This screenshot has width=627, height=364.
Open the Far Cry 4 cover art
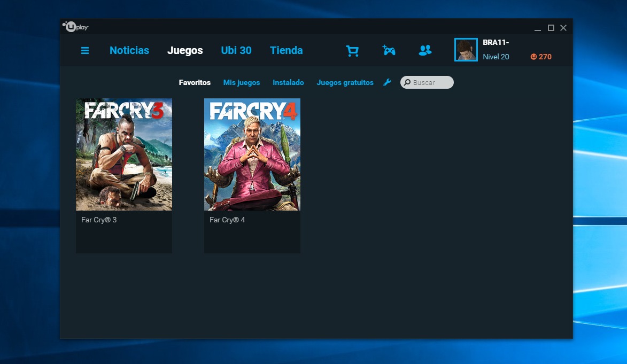(252, 154)
